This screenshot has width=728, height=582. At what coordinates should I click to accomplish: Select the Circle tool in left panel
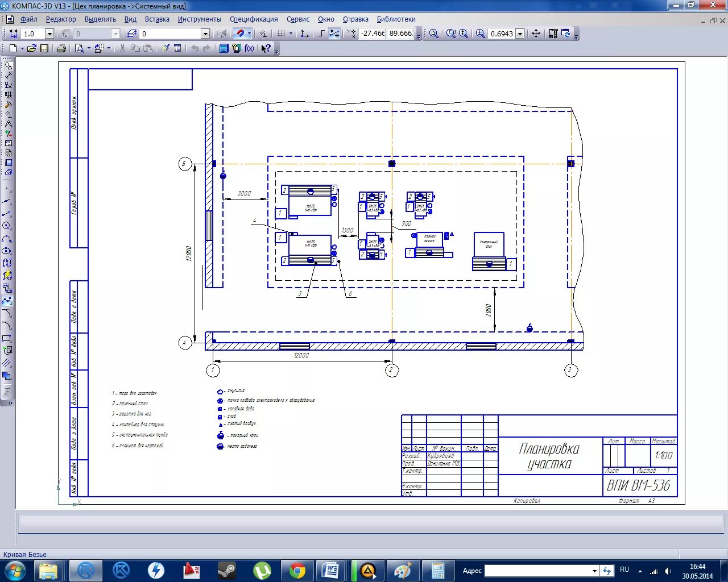point(7,226)
